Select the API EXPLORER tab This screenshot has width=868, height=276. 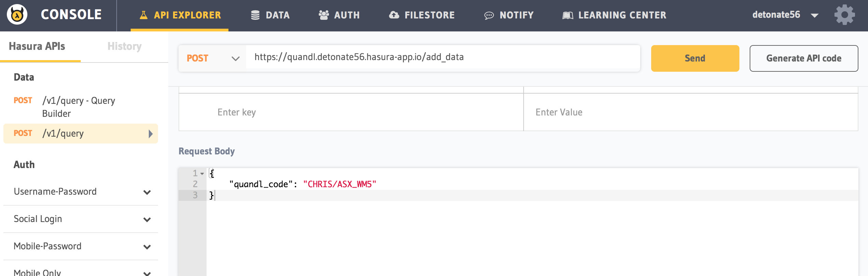click(x=180, y=15)
